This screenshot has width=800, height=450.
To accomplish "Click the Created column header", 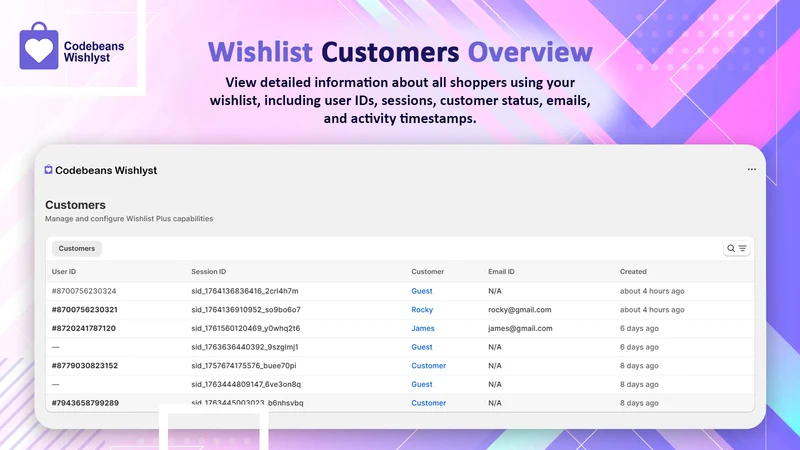I will tap(633, 271).
